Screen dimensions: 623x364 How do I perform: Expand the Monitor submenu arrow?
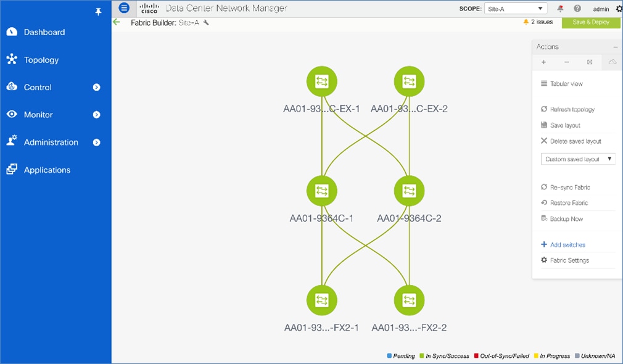(x=97, y=115)
